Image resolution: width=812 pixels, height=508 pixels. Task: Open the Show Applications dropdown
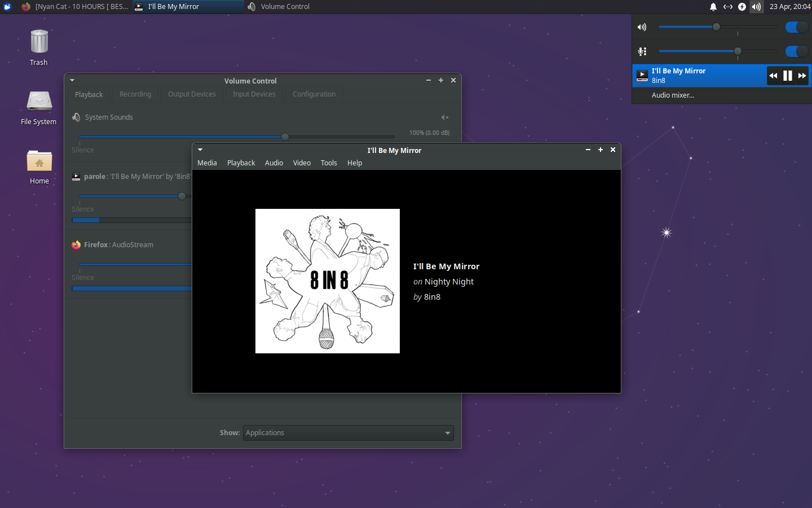348,433
